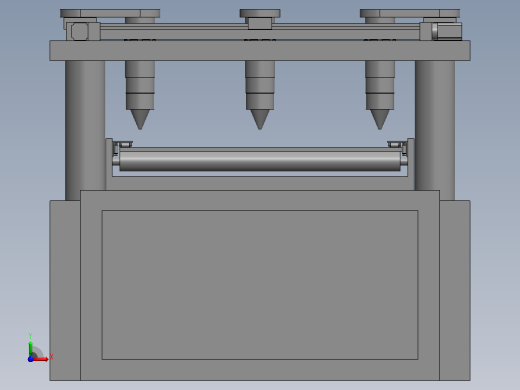Click the blue origin ball of triad
This screenshot has width=520, height=390.
pyautogui.click(x=31, y=359)
